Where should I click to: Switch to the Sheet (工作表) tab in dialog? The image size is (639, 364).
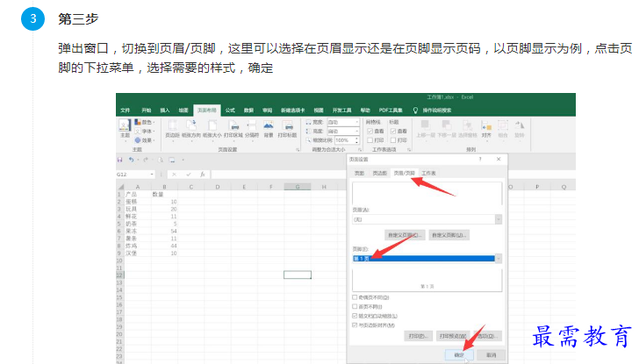pos(428,174)
